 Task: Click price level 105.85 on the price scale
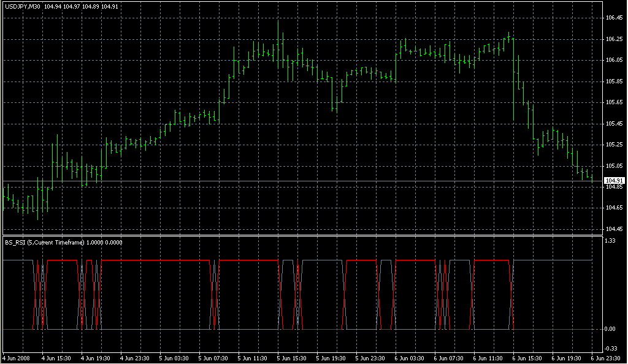point(615,82)
